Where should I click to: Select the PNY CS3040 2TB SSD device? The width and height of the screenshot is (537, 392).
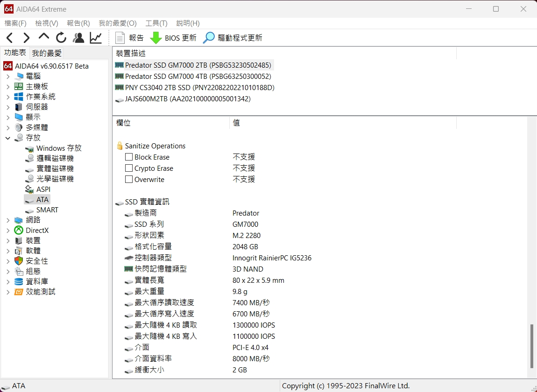tap(199, 87)
